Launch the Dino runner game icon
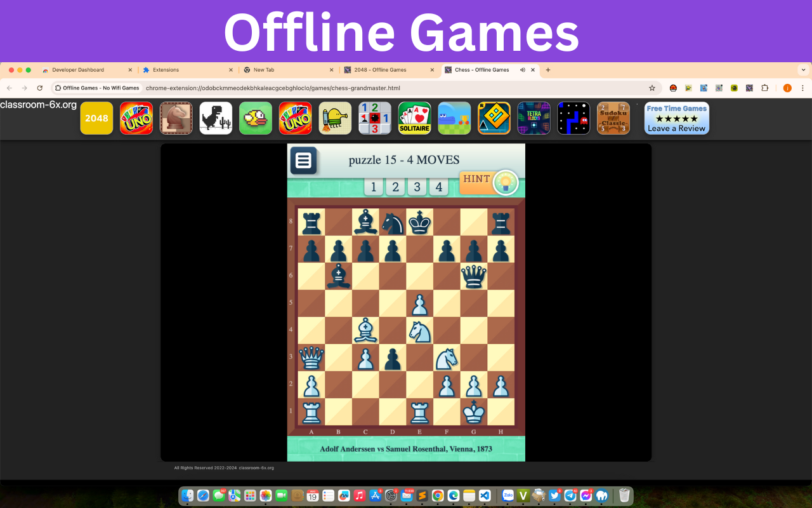 (216, 118)
